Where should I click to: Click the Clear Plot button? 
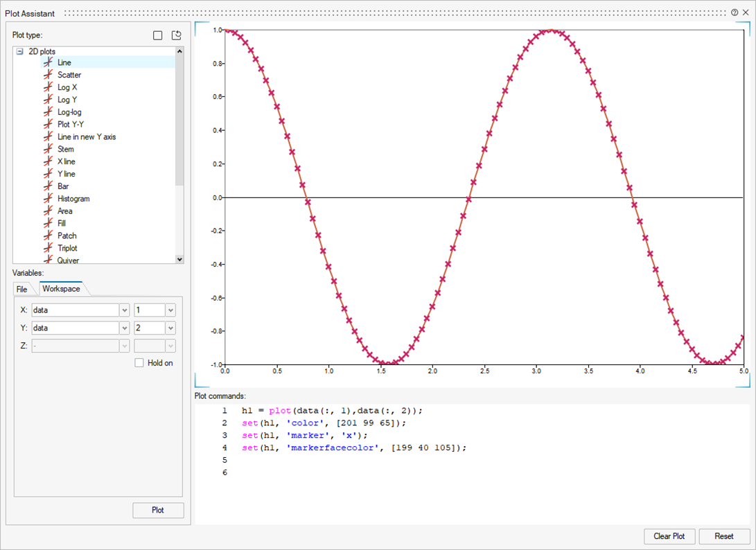pyautogui.click(x=669, y=536)
